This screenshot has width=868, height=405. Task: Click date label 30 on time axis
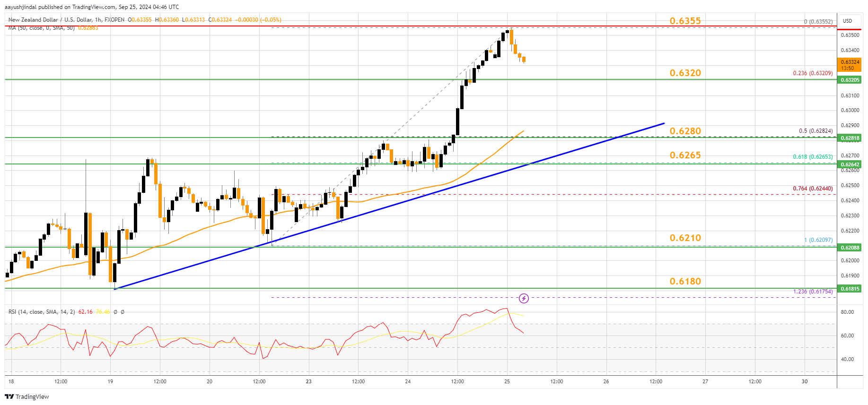point(805,381)
